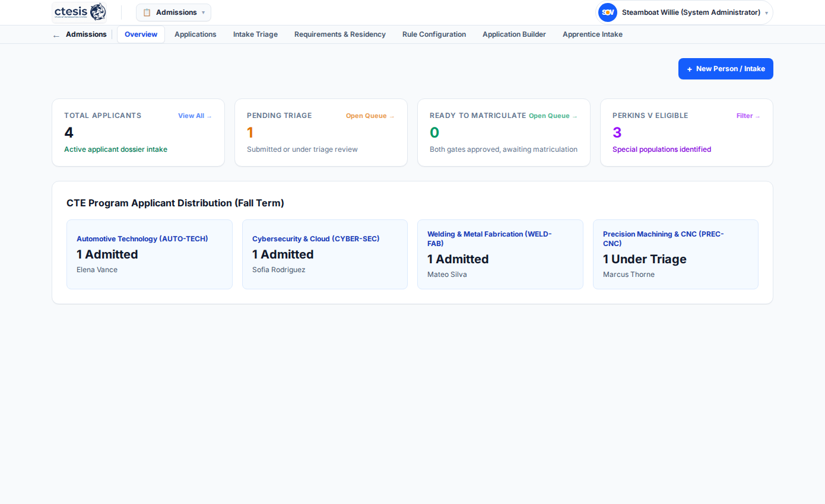Click Filter on Perkins V Eligible
The height and width of the screenshot is (504, 825).
tap(748, 116)
